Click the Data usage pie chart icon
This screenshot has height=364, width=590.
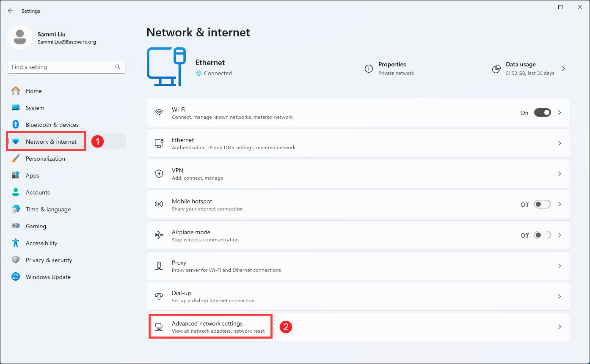point(496,68)
